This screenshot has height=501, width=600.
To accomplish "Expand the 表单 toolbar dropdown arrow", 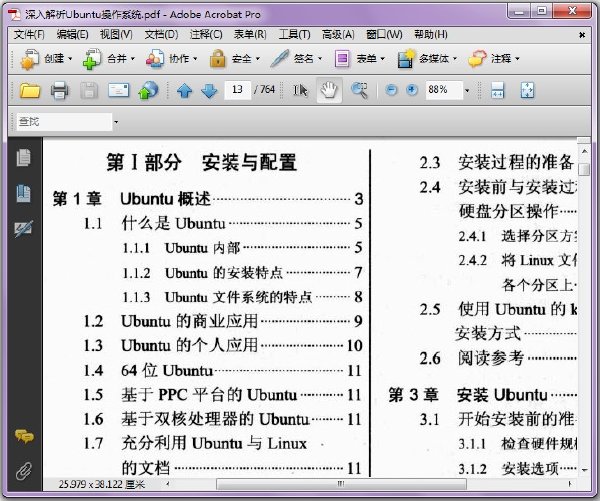I will coord(382,59).
